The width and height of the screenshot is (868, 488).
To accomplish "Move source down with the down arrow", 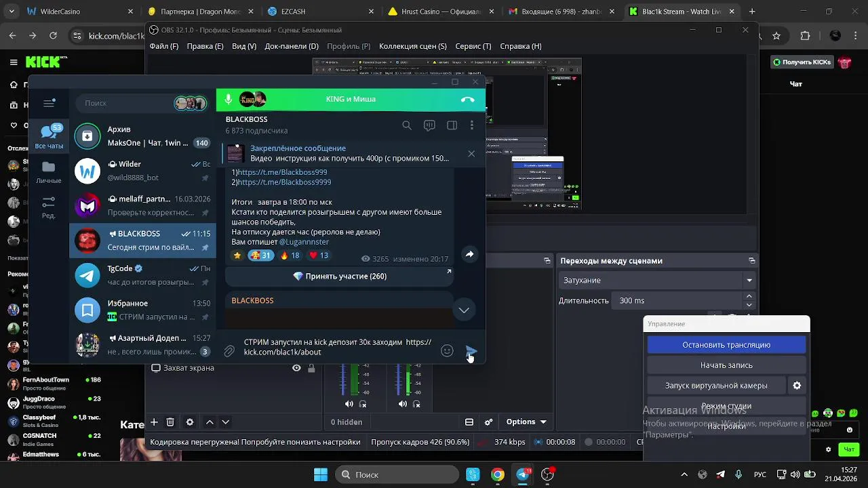I will click(x=226, y=422).
